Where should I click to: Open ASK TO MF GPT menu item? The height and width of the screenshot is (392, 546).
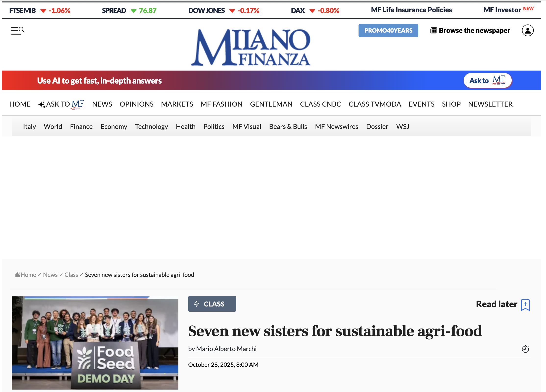pos(61,104)
